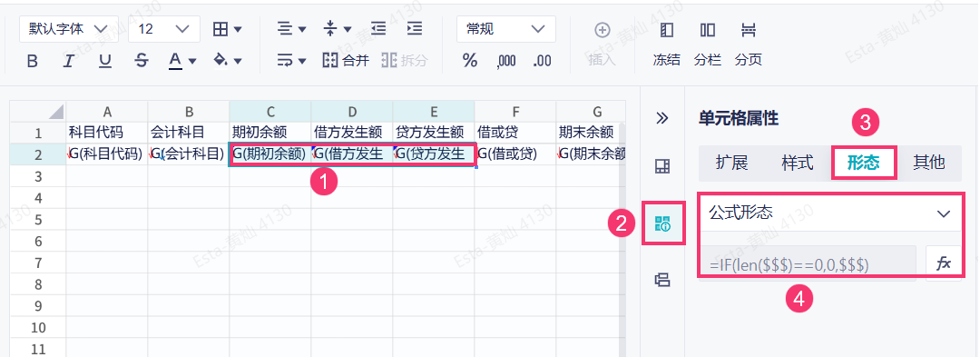Open the fx formula editor
The image size is (980, 357).
click(x=943, y=263)
